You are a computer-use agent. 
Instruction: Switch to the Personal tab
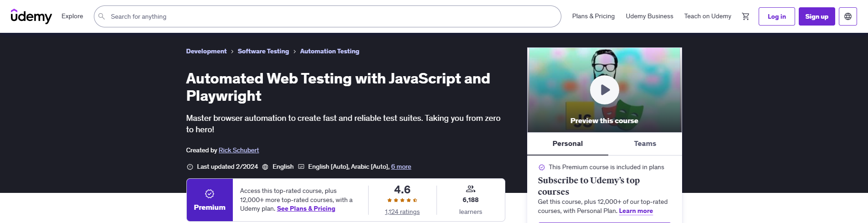pos(568,144)
